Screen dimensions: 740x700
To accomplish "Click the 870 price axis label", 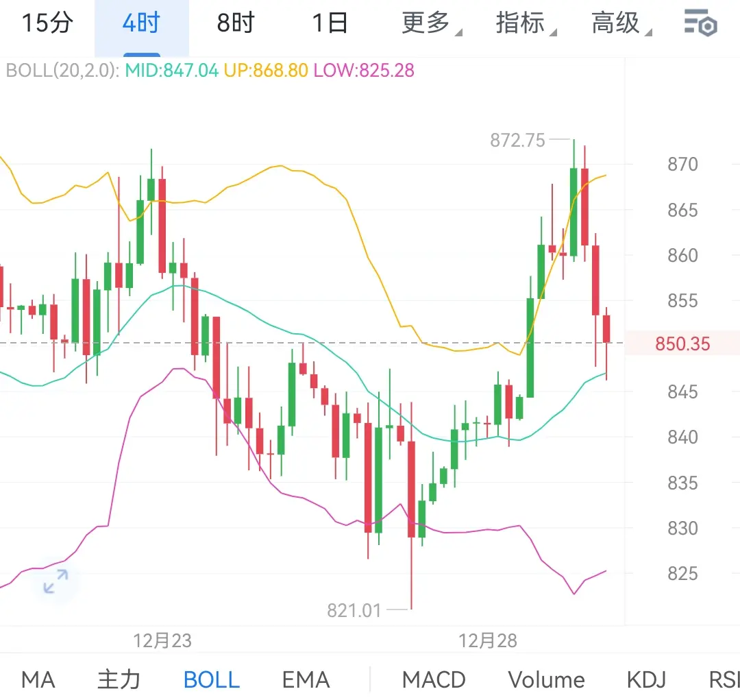I will pyautogui.click(x=682, y=165).
